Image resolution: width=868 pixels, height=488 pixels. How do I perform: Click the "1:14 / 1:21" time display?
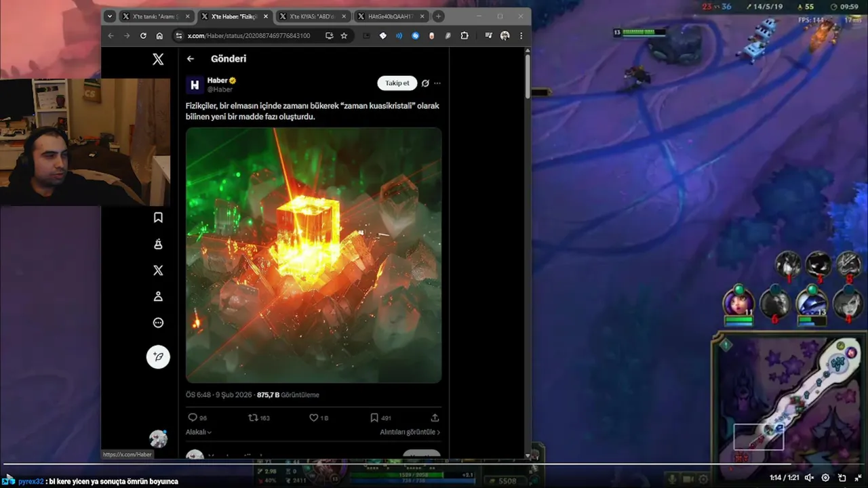click(x=785, y=478)
